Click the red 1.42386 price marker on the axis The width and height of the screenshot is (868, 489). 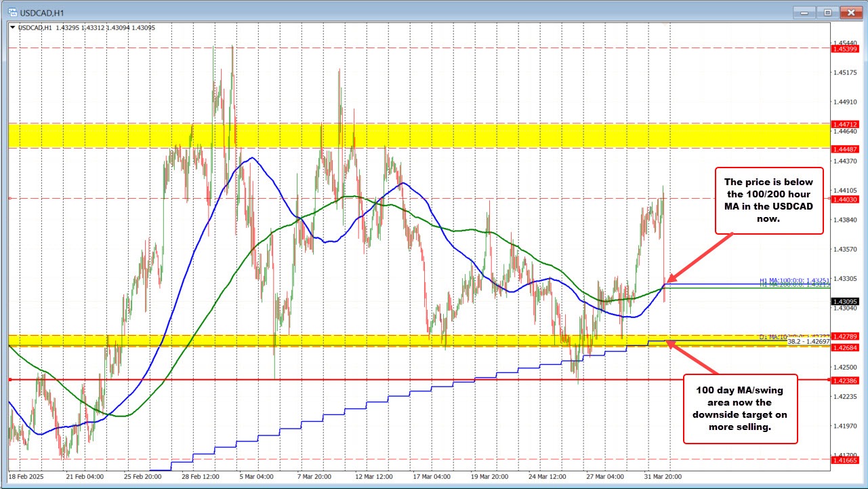[x=846, y=382]
